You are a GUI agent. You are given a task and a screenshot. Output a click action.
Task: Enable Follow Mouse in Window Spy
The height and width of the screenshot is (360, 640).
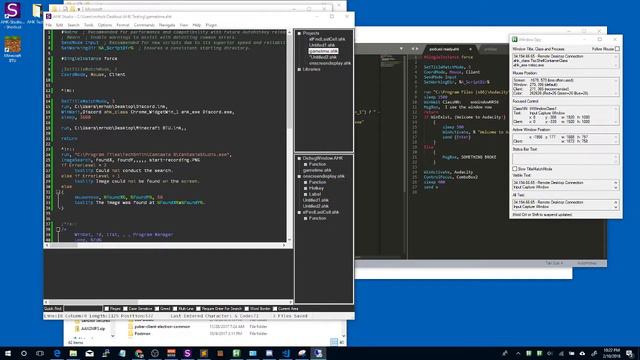tap(618, 49)
